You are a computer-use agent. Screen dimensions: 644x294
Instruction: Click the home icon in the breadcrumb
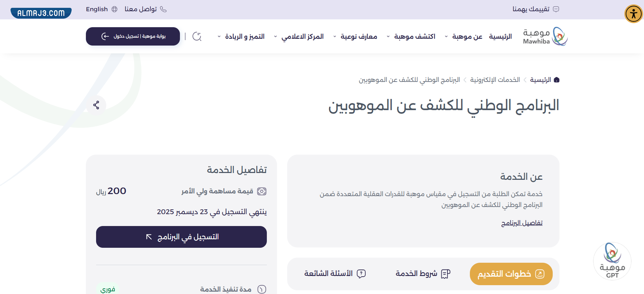[556, 80]
